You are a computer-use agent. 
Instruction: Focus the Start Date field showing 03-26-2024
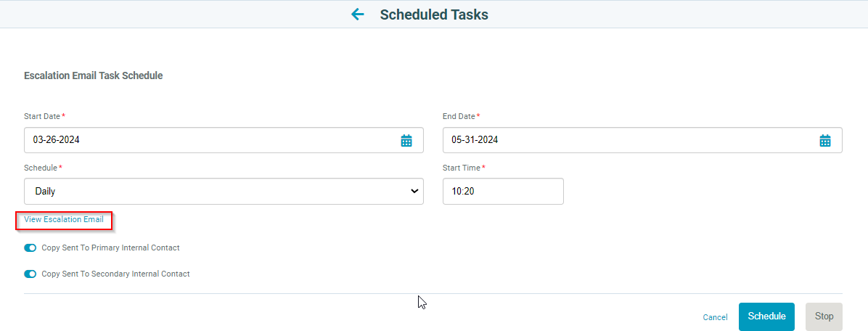[224, 140]
